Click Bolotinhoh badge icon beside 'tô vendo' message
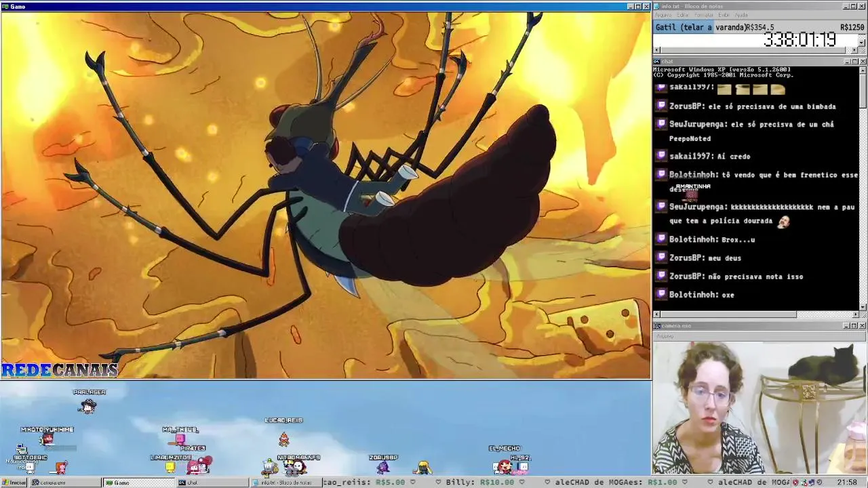The height and width of the screenshot is (488, 868). pos(661,174)
